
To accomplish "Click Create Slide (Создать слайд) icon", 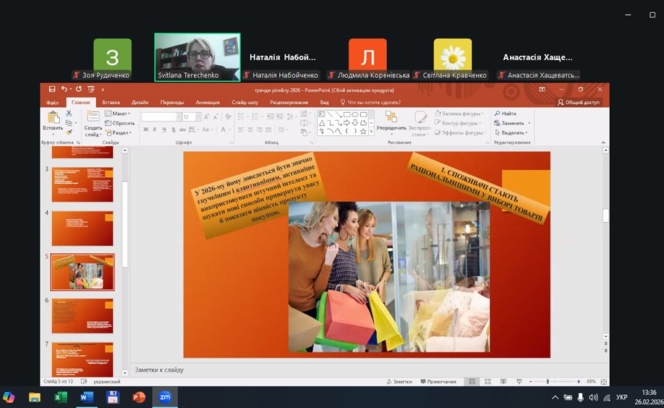I will [92, 120].
